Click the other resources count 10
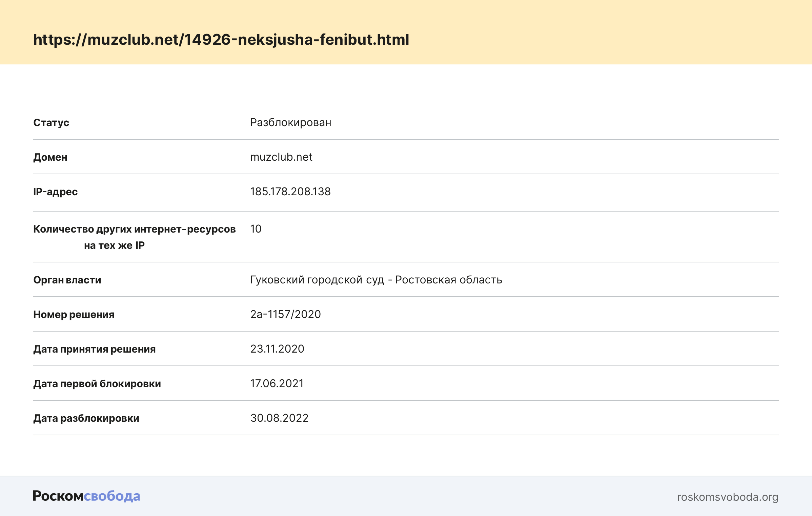The height and width of the screenshot is (516, 812). 256,229
